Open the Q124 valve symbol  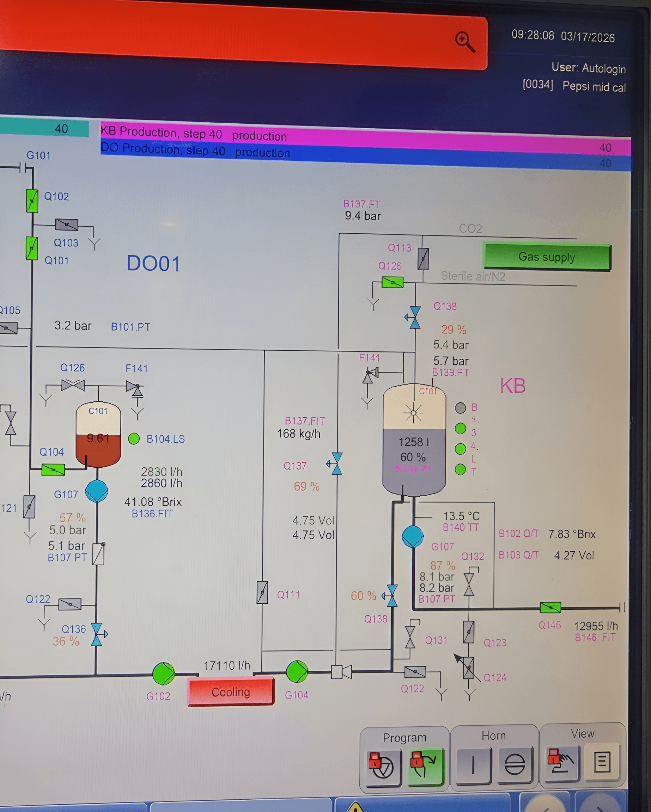tap(469, 668)
